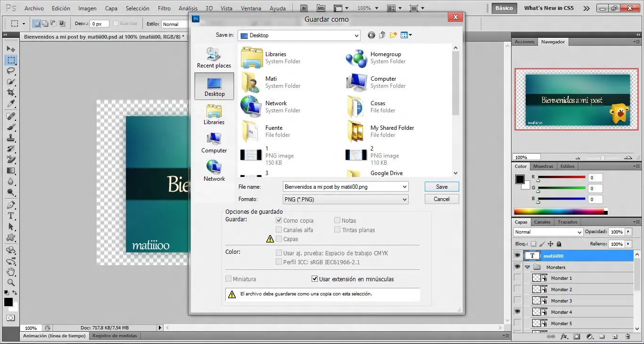Select the Crop tool
The image size is (644, 344).
(x=11, y=92)
